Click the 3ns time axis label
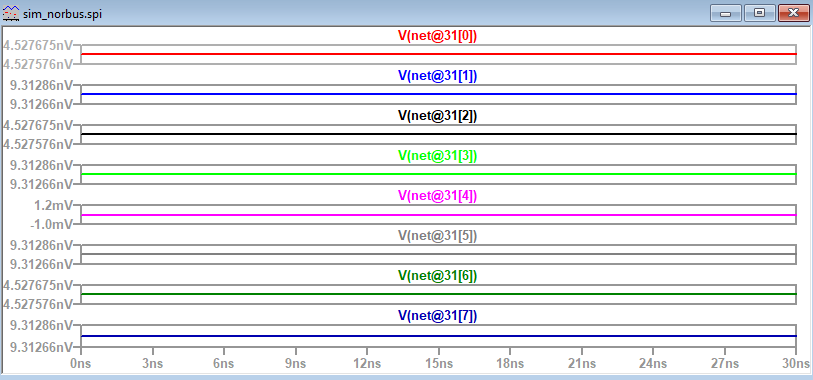Viewport: 813px width, 380px height. click(152, 364)
